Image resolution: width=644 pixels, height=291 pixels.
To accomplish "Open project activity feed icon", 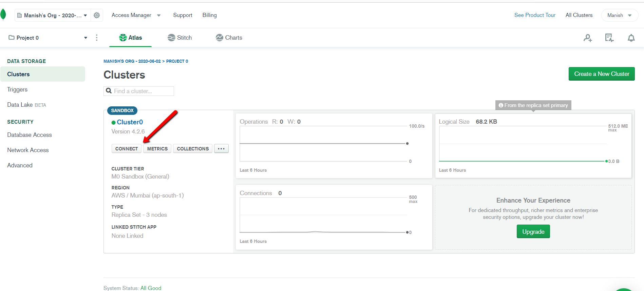I will point(609,38).
